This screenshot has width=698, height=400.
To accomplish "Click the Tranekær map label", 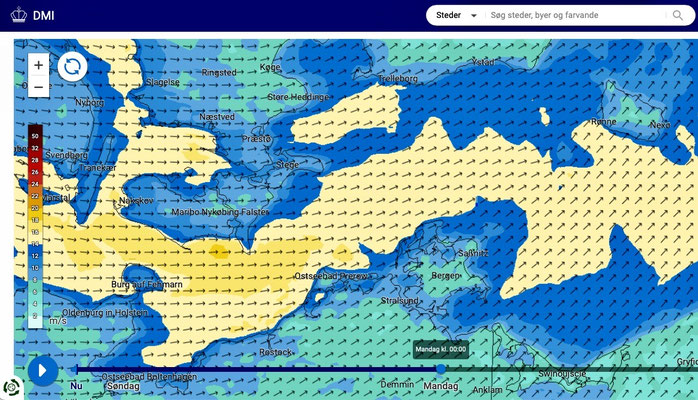I will click(97, 168).
